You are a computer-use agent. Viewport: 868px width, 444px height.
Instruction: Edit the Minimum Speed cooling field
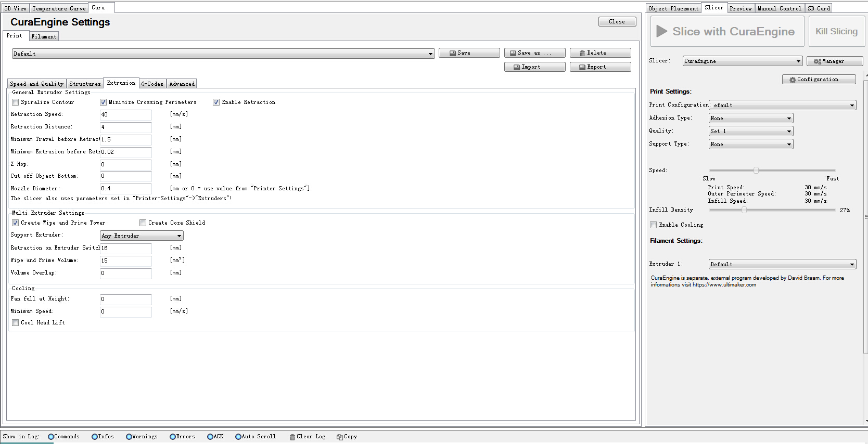click(x=126, y=311)
